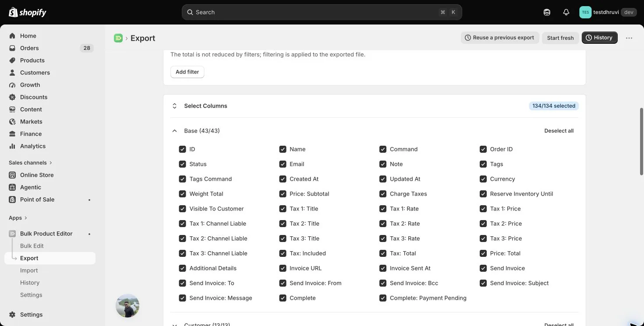
Task: Toggle the Send Invoice: Subject checkbox
Action: pyautogui.click(x=483, y=283)
